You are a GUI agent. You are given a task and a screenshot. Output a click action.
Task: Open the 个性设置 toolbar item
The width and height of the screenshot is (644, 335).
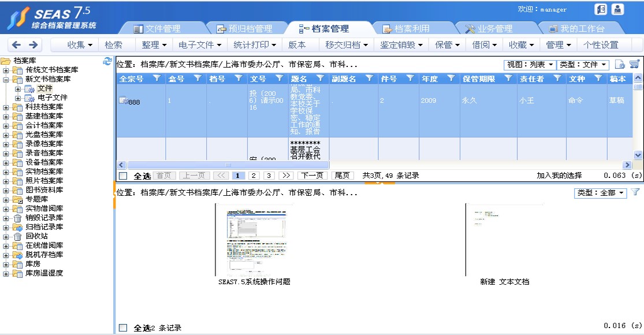tap(601, 44)
